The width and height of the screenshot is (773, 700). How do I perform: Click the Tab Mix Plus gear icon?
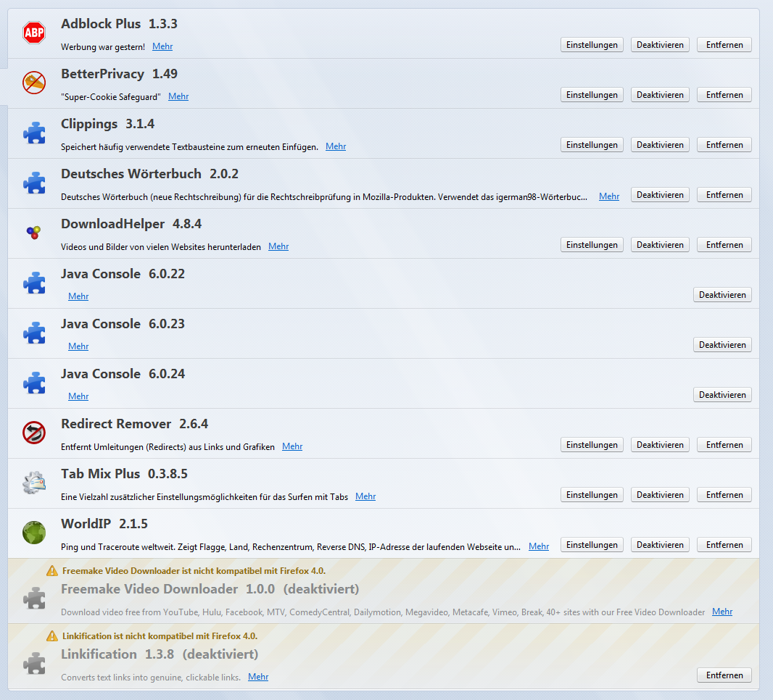[x=34, y=483]
